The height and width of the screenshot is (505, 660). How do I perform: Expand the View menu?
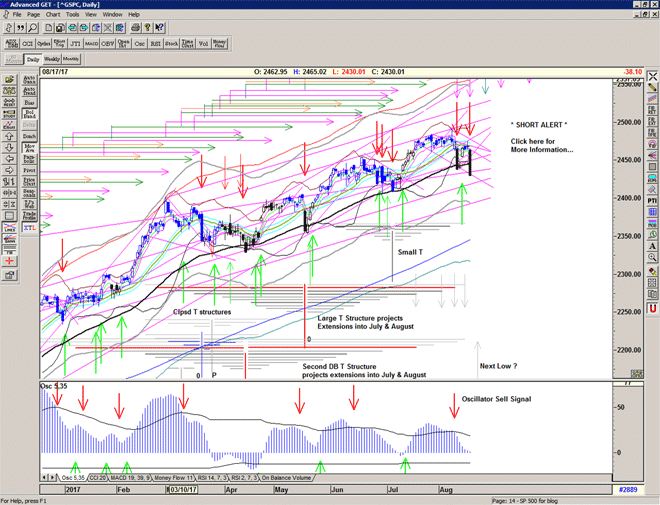coord(92,15)
